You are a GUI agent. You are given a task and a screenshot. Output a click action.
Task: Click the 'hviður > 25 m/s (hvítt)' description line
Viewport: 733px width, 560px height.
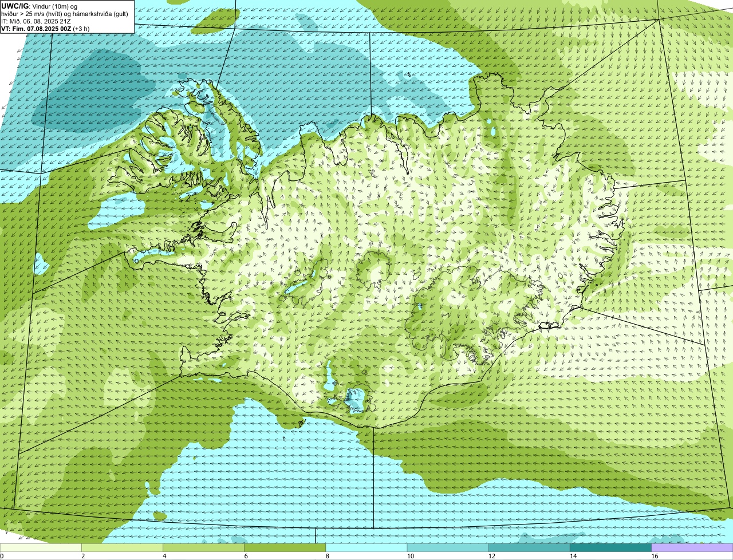coord(65,13)
